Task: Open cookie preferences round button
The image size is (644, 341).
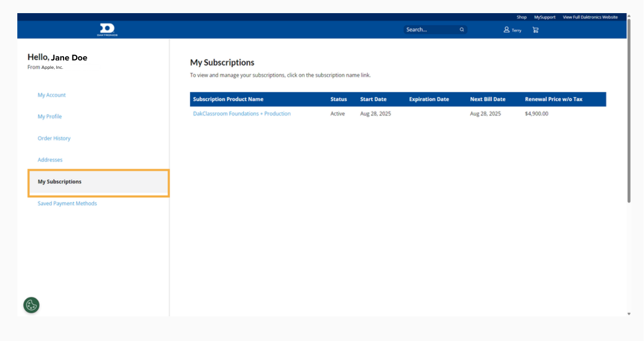Action: [x=31, y=305]
